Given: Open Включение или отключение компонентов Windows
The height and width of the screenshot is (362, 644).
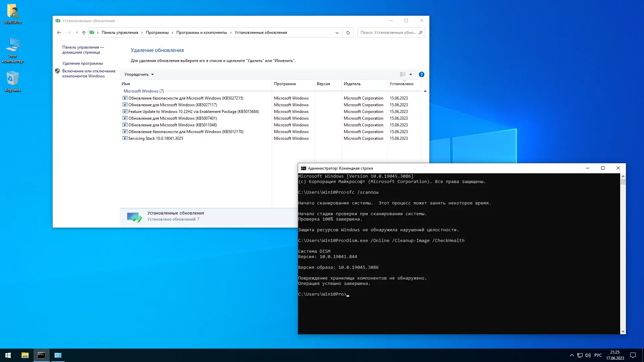Looking at the screenshot, I should (89, 73).
